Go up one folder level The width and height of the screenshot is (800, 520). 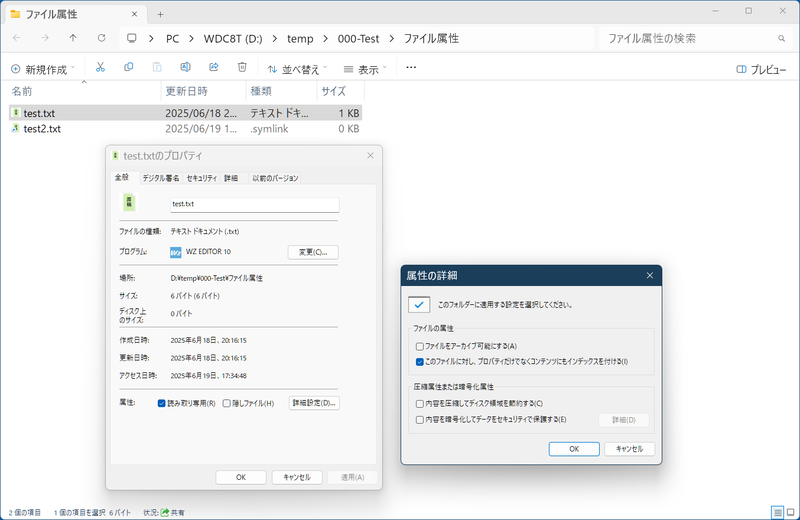[73, 38]
